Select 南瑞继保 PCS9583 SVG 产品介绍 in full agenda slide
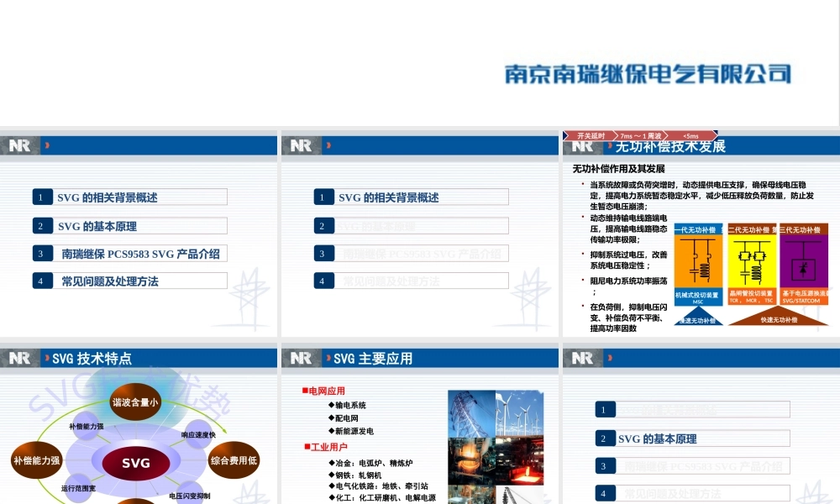840x504 pixels. 140,254
